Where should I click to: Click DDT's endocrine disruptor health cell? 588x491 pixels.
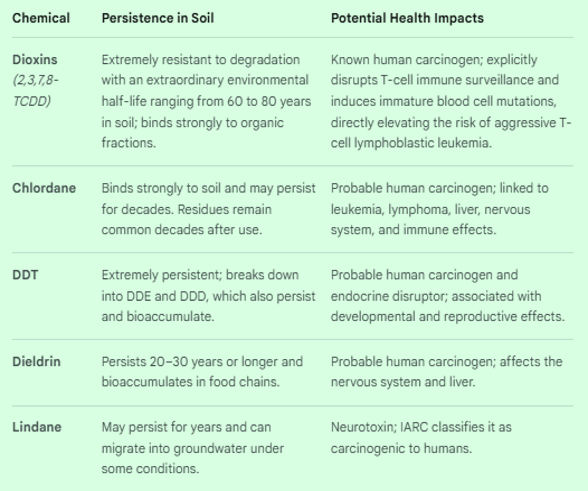click(x=448, y=296)
